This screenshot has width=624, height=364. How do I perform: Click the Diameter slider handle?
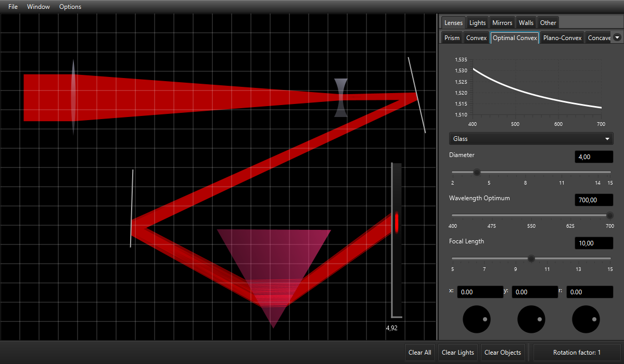tap(476, 172)
